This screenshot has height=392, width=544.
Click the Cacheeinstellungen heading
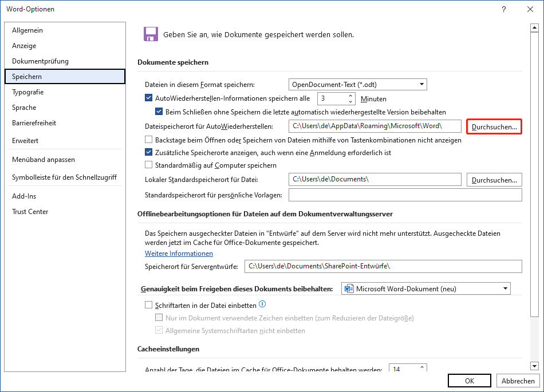point(168,349)
